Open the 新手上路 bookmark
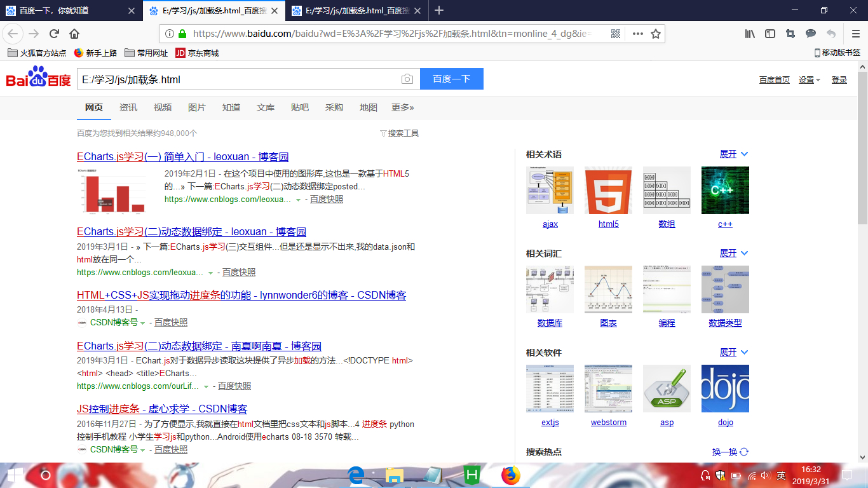The width and height of the screenshot is (868, 488). (x=95, y=53)
